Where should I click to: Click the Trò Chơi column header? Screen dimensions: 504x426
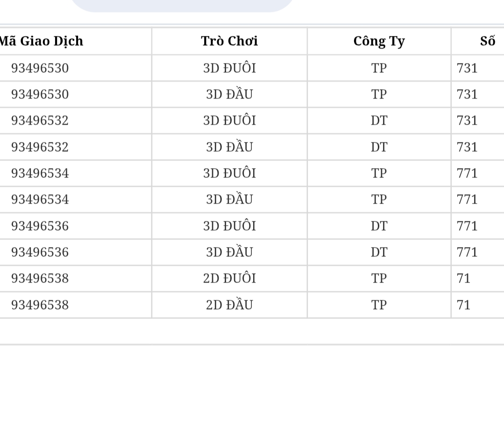click(229, 41)
